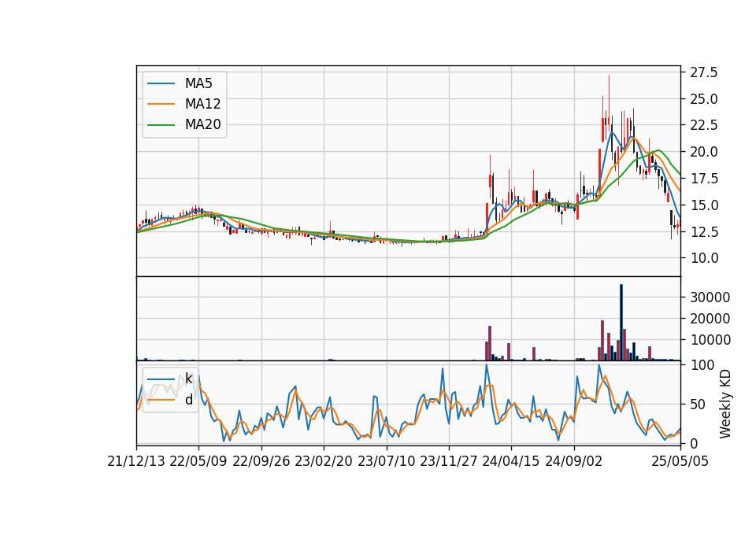The height and width of the screenshot is (543, 756).
Task: Click the 22/09/26 date tick label
Action: (x=261, y=461)
